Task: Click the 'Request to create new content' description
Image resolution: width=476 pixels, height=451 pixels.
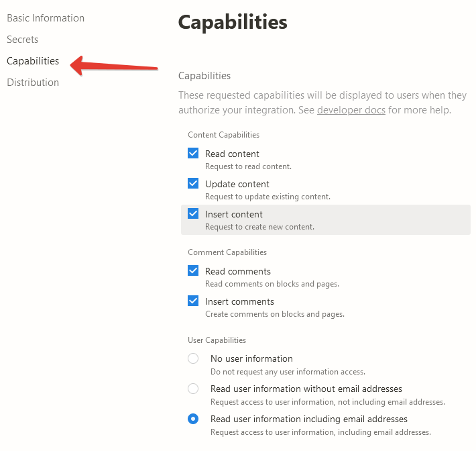Action: coord(259,227)
